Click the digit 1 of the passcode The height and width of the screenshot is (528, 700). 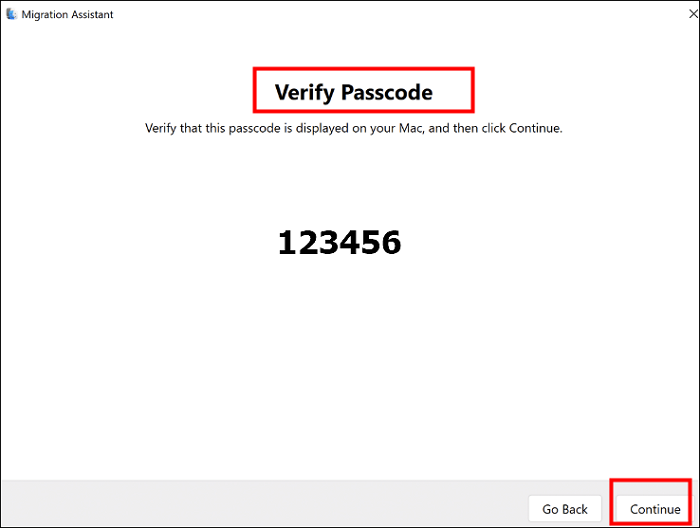287,242
